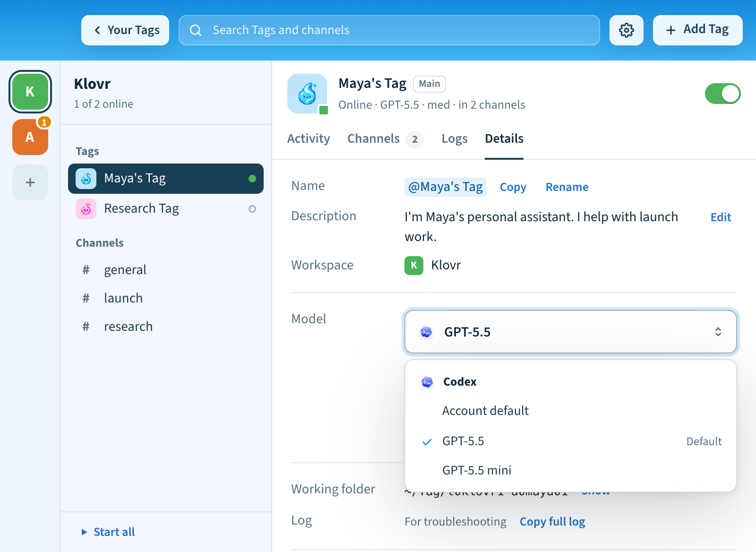This screenshot has height=552, width=756.
Task: Click the hash icon beside research
Action: tap(86, 327)
